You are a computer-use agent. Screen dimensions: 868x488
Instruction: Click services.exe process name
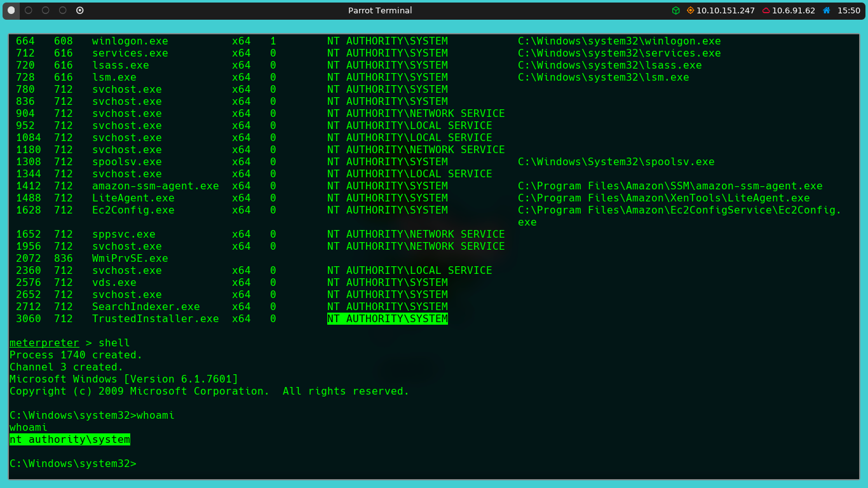[x=130, y=53]
